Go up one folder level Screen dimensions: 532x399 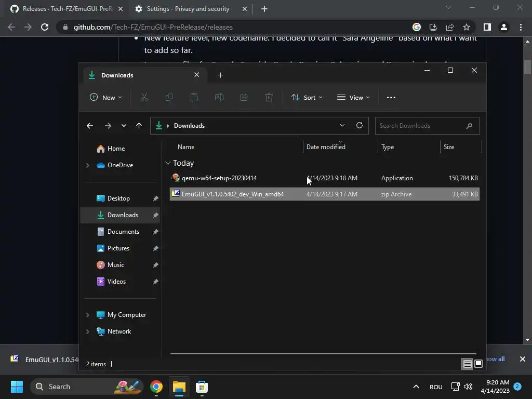pos(139,126)
